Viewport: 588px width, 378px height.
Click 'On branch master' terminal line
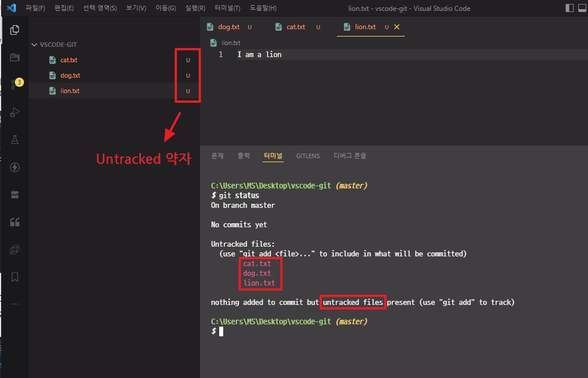(243, 206)
